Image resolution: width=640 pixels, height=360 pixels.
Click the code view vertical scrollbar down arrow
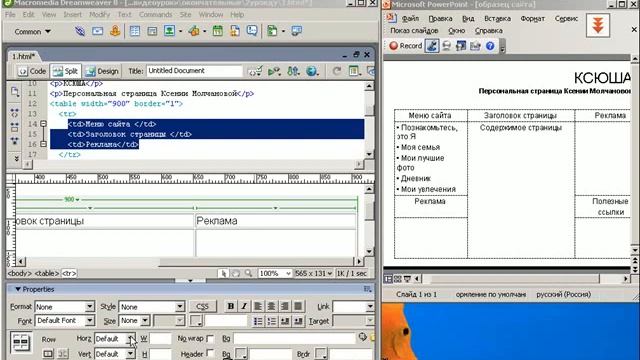coord(369,154)
